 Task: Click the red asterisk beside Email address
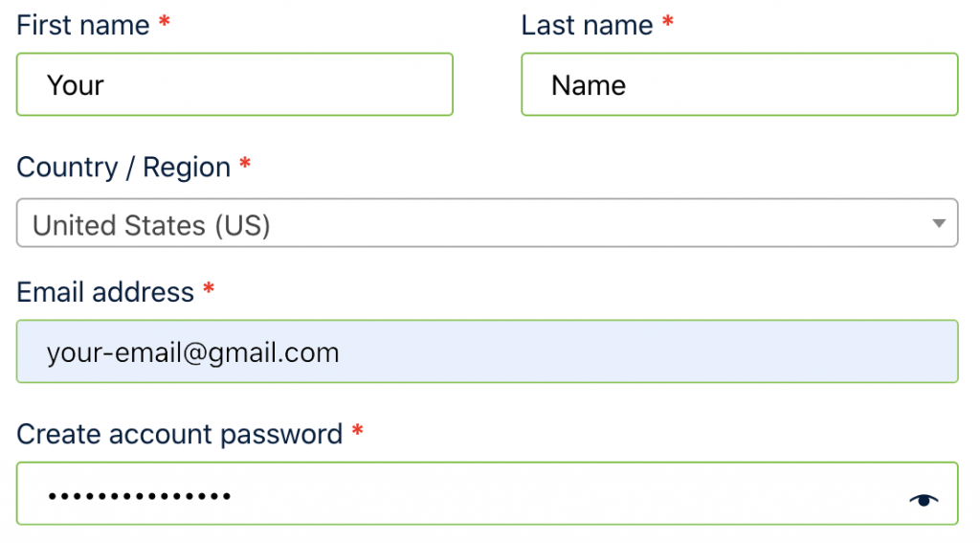click(209, 289)
